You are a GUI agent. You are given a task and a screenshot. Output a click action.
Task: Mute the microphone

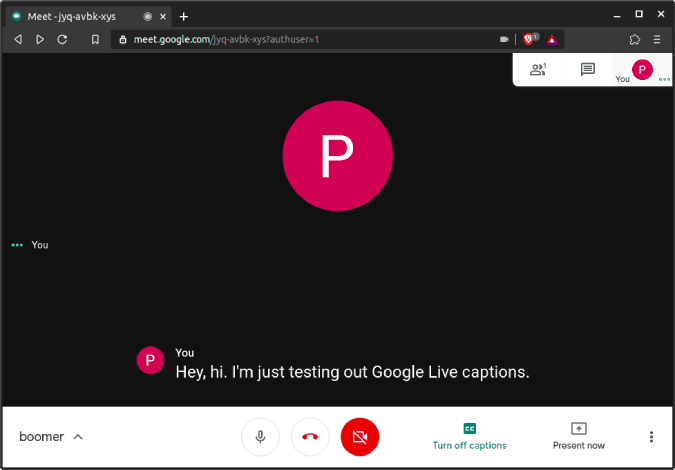pyautogui.click(x=260, y=437)
